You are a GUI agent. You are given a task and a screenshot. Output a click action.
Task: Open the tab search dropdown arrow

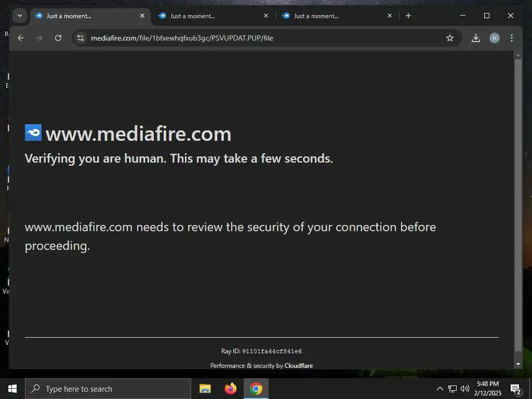pos(20,16)
